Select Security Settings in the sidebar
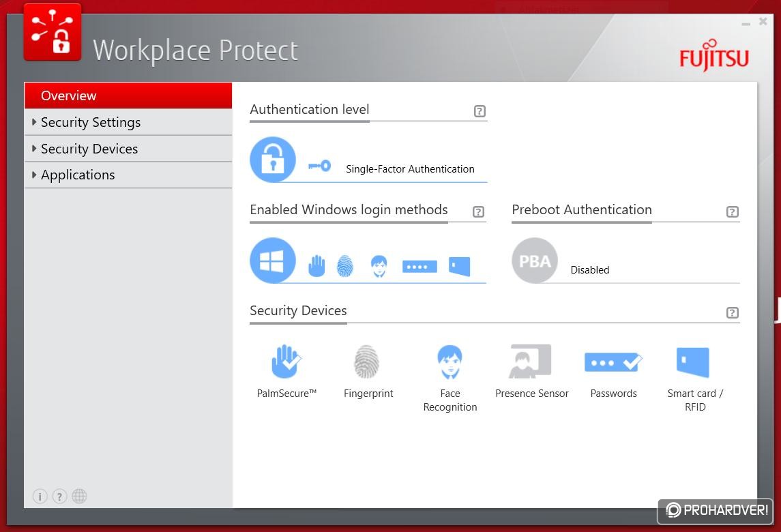The height and width of the screenshot is (532, 781). point(128,122)
